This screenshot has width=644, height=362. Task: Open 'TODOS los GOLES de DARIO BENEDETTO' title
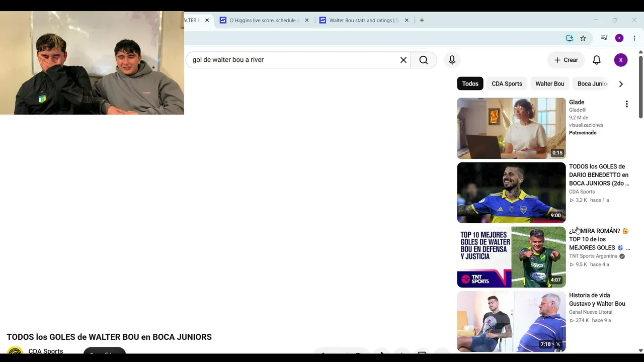click(x=599, y=175)
